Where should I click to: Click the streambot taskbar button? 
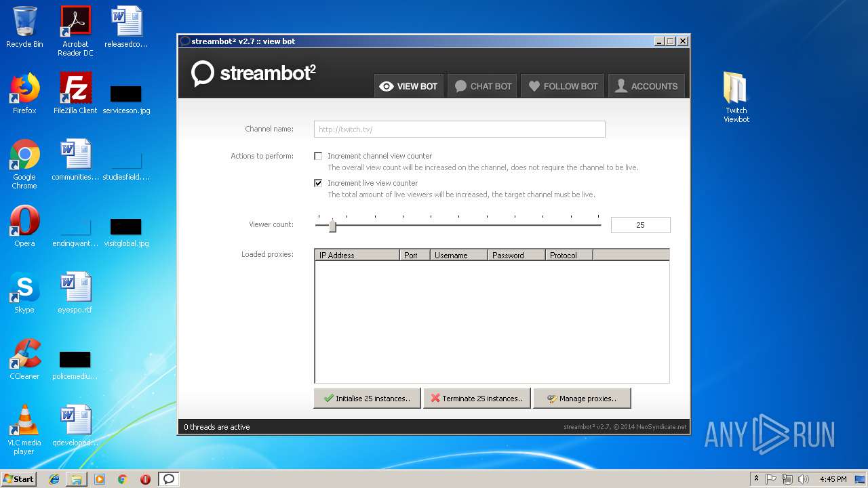click(169, 479)
